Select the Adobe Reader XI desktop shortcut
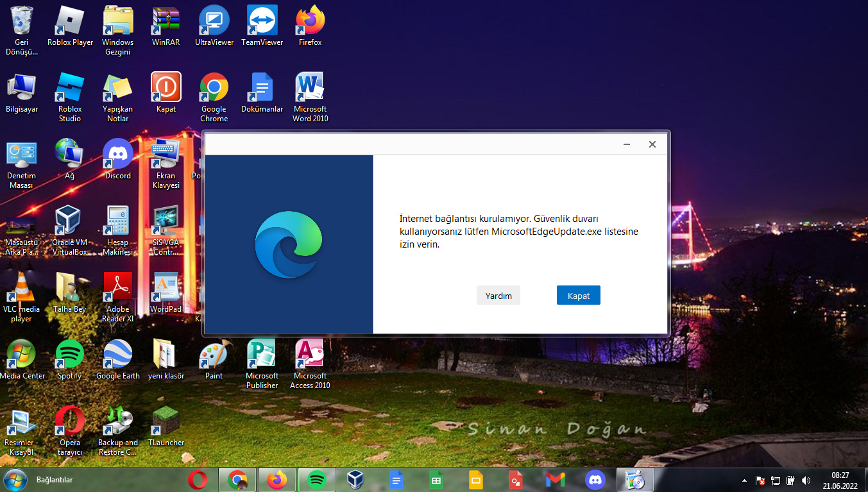Screen dimensions: 868x492 pos(118,297)
